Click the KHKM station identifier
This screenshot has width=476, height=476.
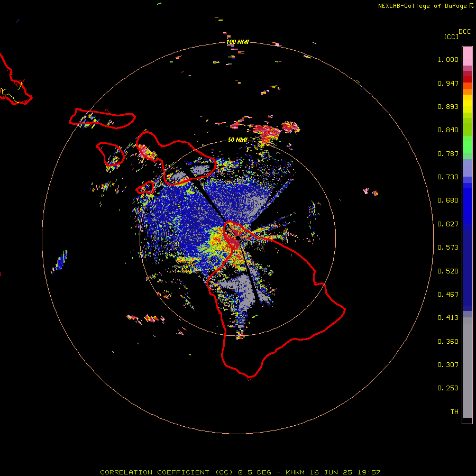[x=295, y=472]
